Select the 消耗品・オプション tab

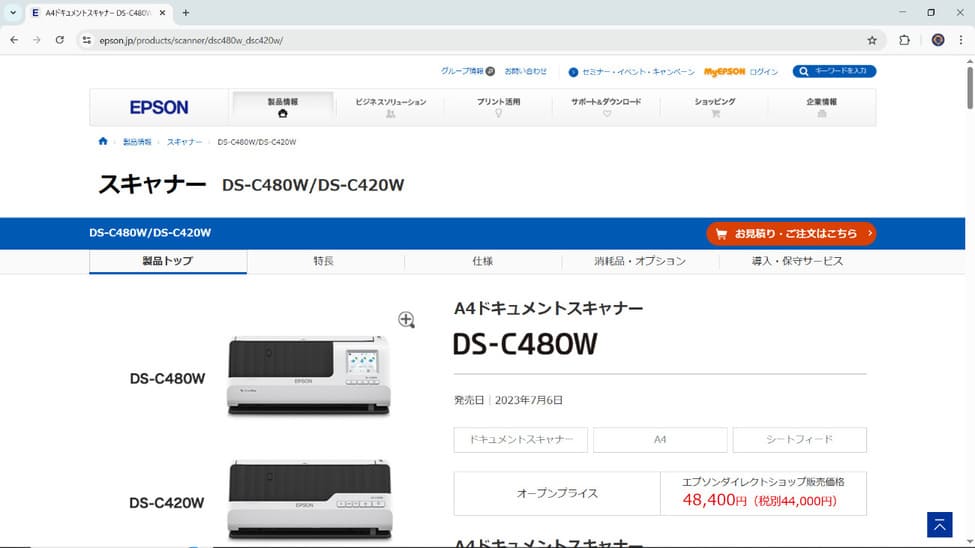[x=640, y=261]
